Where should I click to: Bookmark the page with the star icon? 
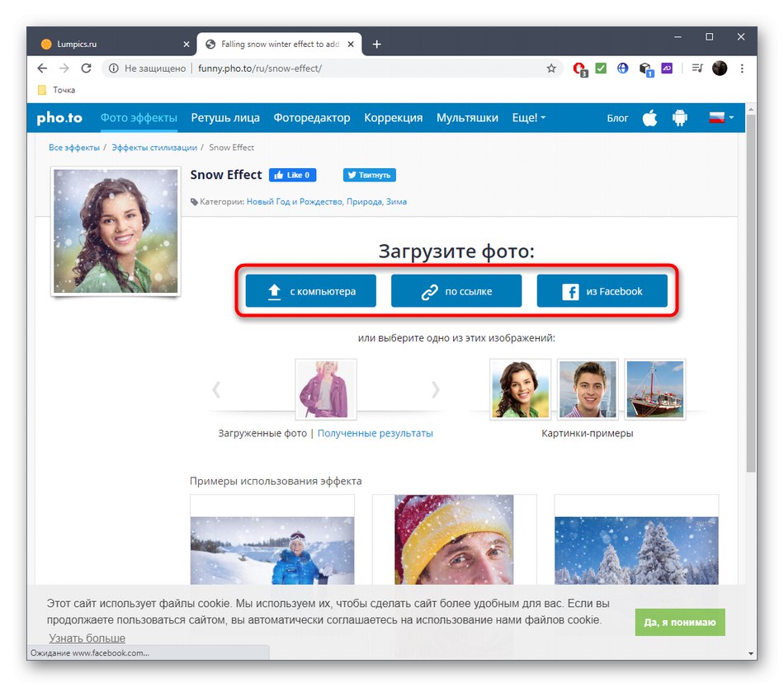(551, 68)
